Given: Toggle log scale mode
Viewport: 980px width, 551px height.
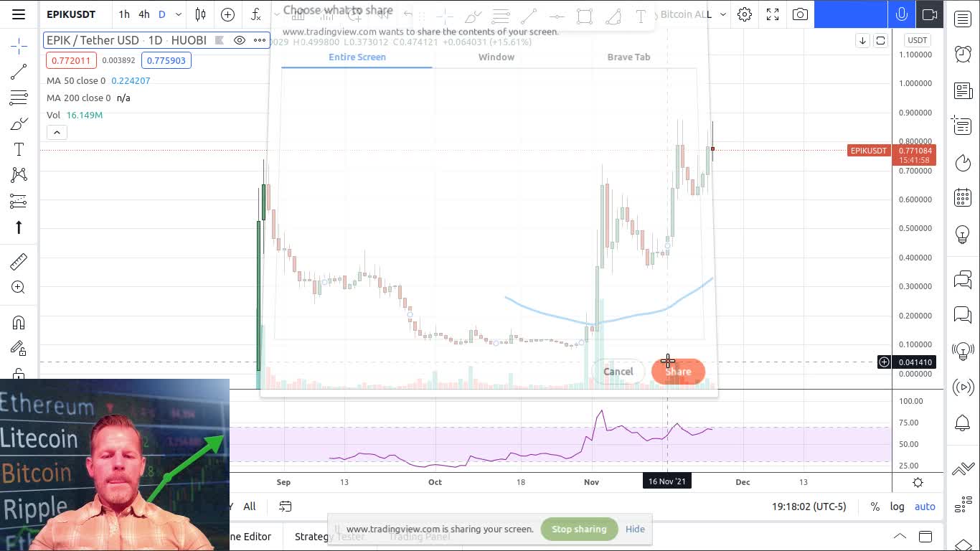Looking at the screenshot, I should point(897,507).
